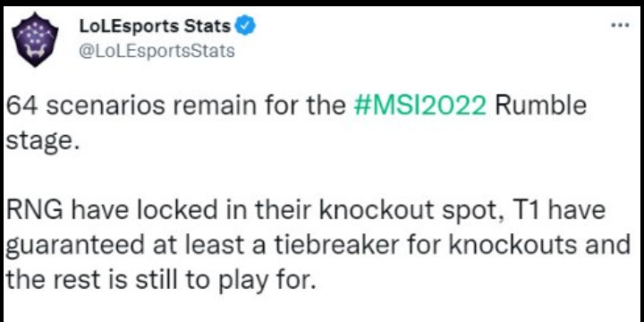This screenshot has width=644, height=322.
Task: Click the purple crest logo in the avatar
Action: point(35,40)
